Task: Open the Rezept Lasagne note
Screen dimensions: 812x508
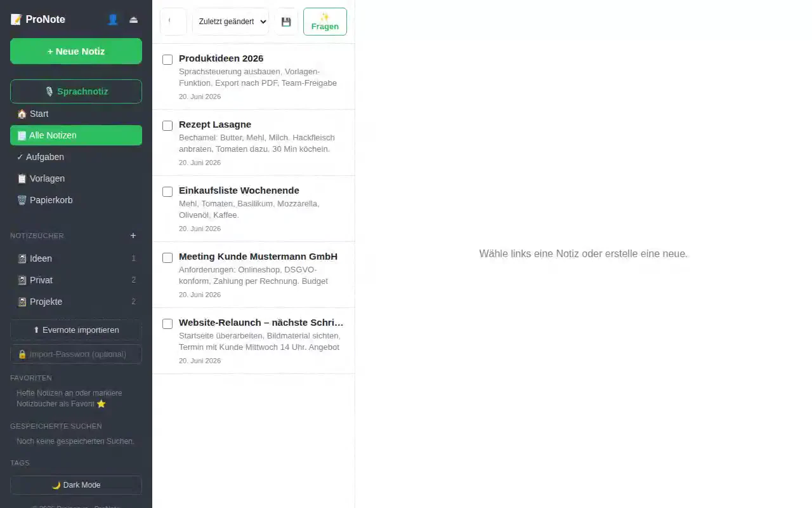Action: point(254,143)
